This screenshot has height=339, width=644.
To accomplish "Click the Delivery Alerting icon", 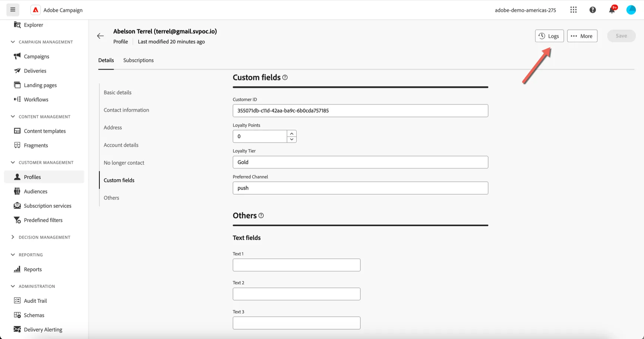I will coord(17,329).
